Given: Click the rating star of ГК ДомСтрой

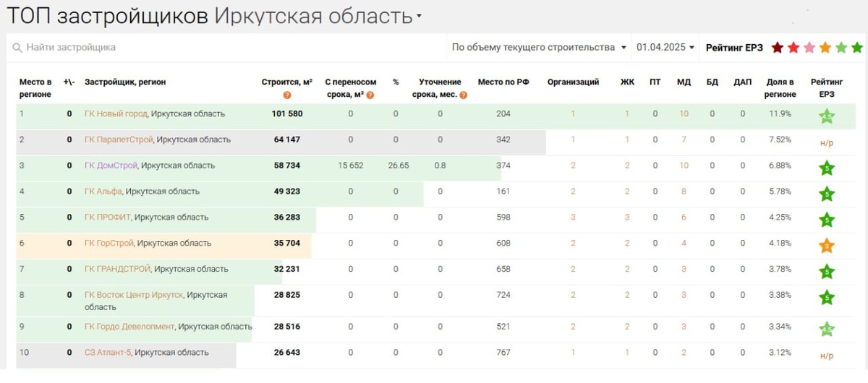Looking at the screenshot, I should tap(827, 168).
